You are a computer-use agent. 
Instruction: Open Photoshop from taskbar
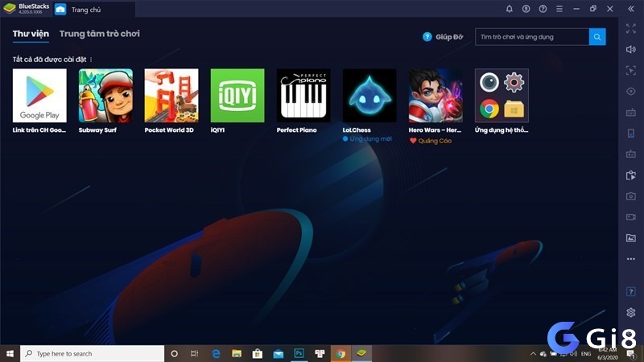pos(299,353)
